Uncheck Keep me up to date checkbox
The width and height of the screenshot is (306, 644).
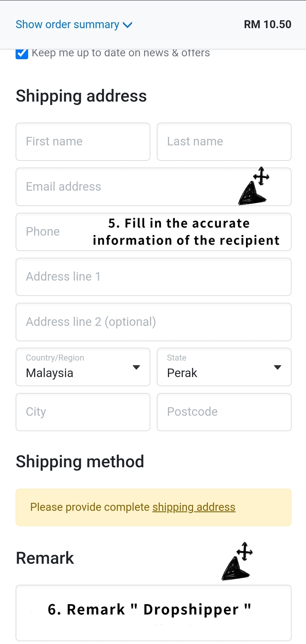pyautogui.click(x=22, y=54)
